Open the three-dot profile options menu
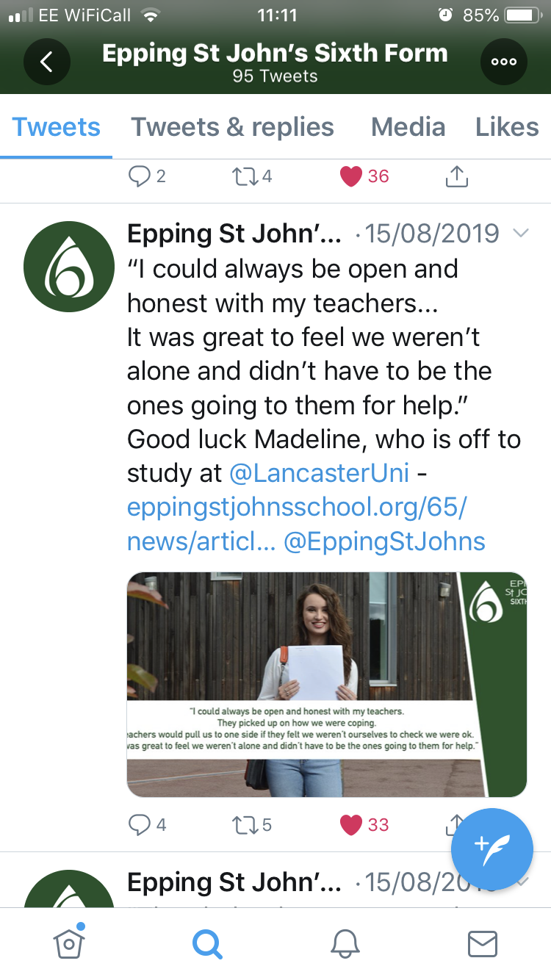Screen dimensions: 551x980 [x=504, y=62]
